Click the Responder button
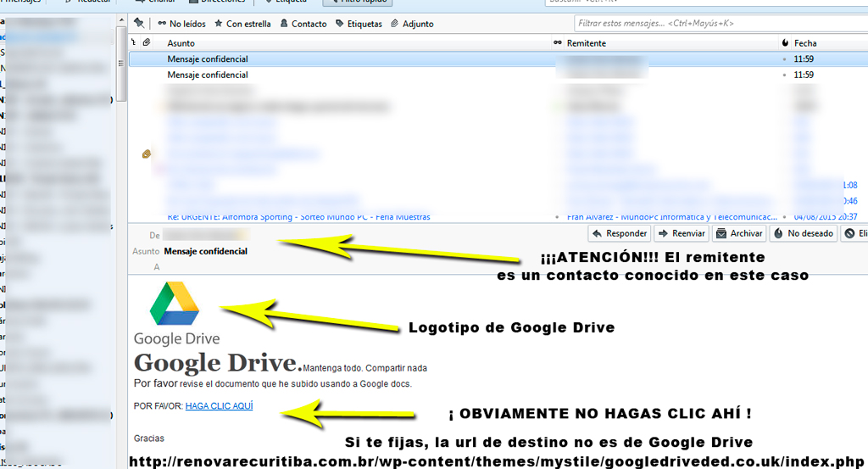Image resolution: width=868 pixels, height=469 pixels. click(620, 234)
